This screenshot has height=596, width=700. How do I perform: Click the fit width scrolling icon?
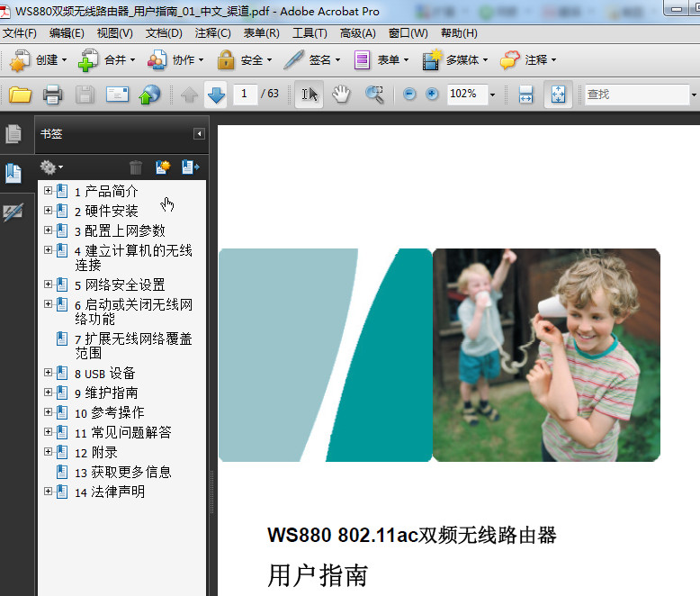tap(525, 95)
